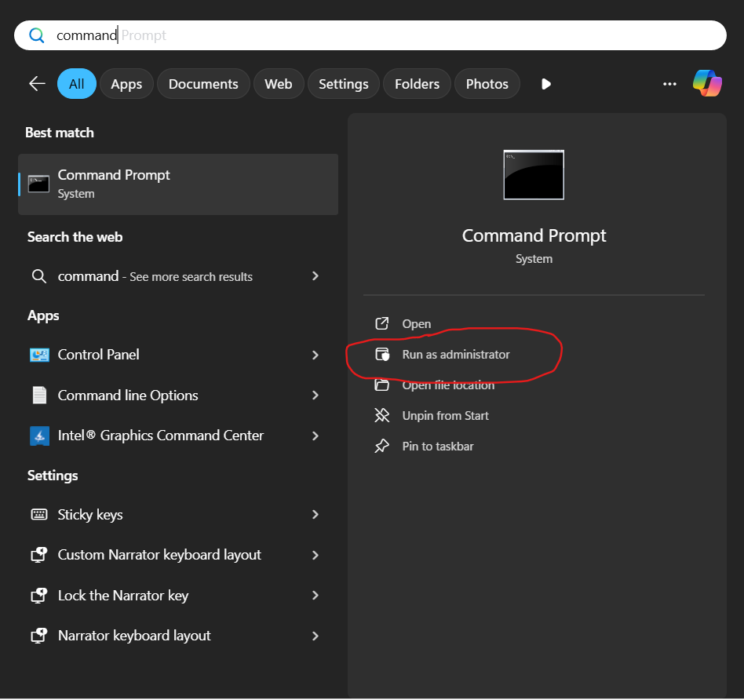Expand the Sticky keys chevron arrow
Screen dimensions: 744x700
315,515
